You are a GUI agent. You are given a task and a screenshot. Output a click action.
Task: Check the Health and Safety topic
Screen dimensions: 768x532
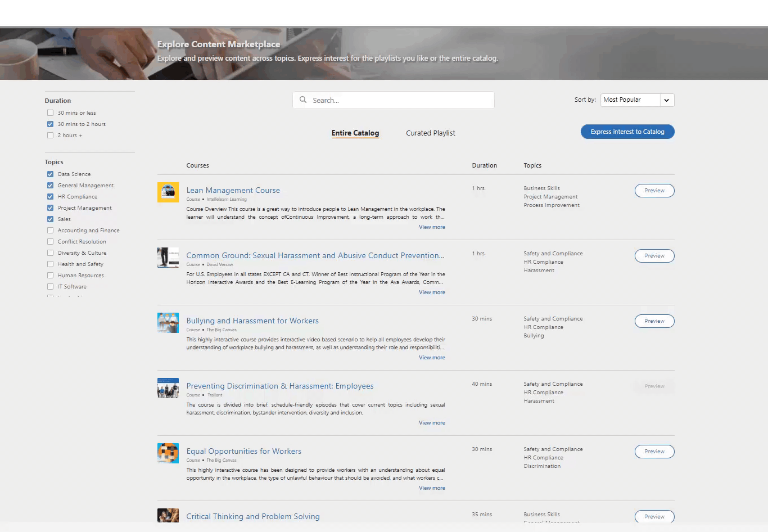(x=50, y=264)
